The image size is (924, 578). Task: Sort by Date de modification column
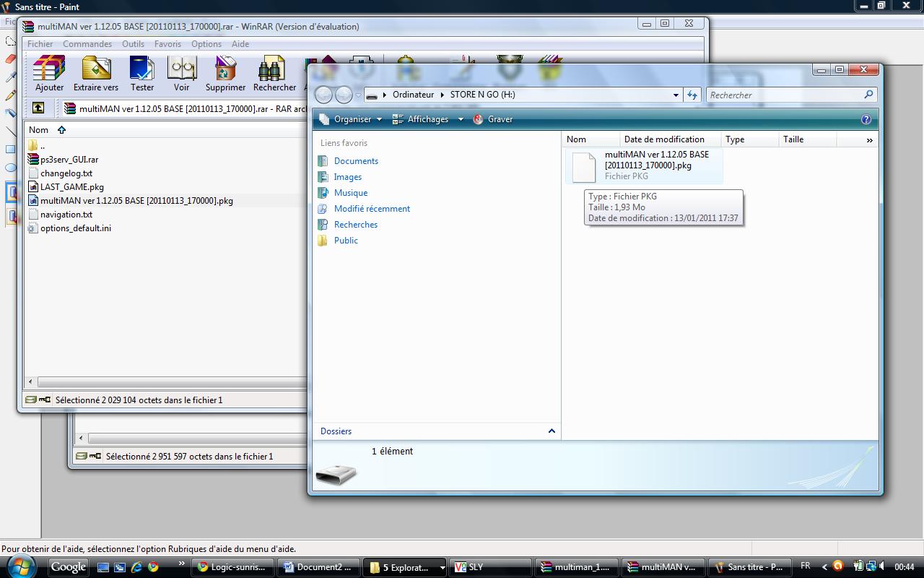point(671,139)
